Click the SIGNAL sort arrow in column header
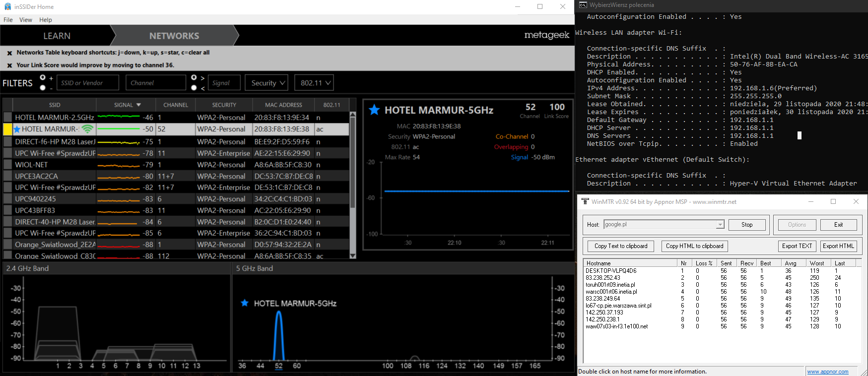This screenshot has height=376, width=868. click(138, 105)
